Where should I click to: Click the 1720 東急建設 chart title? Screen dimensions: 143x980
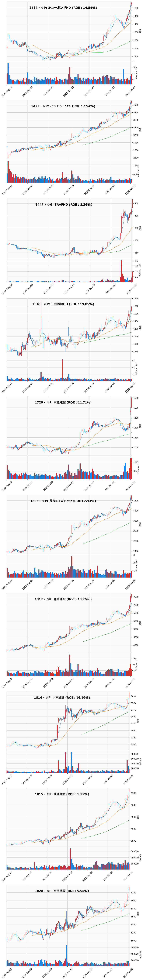(x=63, y=402)
